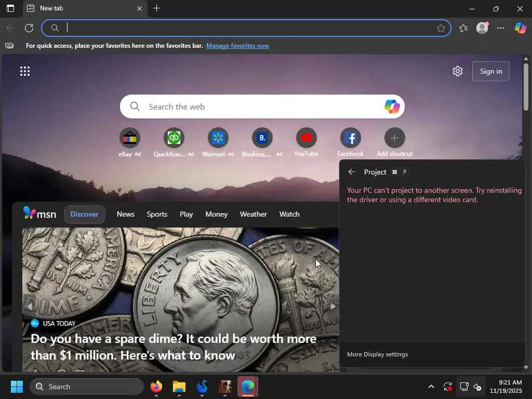The image size is (532, 399).
Task: Click the Sign in button
Action: pos(490,71)
